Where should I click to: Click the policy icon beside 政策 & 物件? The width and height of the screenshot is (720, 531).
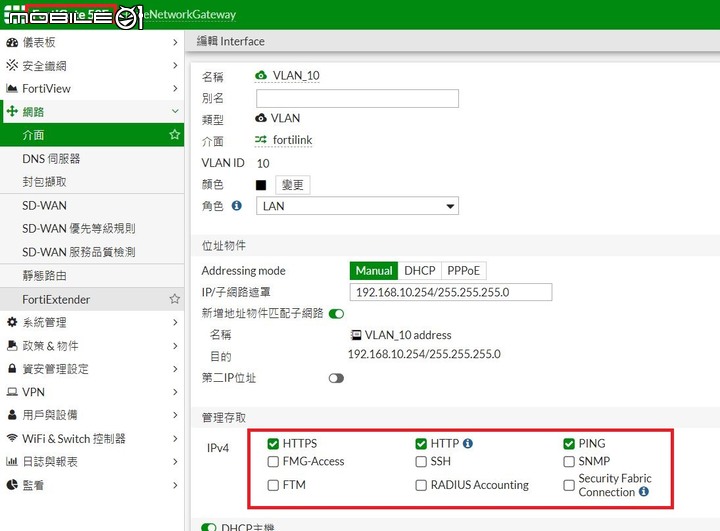coord(12,345)
